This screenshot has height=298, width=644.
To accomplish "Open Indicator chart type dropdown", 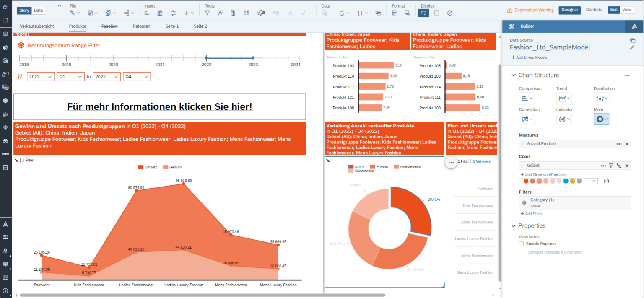I will pos(564,119).
